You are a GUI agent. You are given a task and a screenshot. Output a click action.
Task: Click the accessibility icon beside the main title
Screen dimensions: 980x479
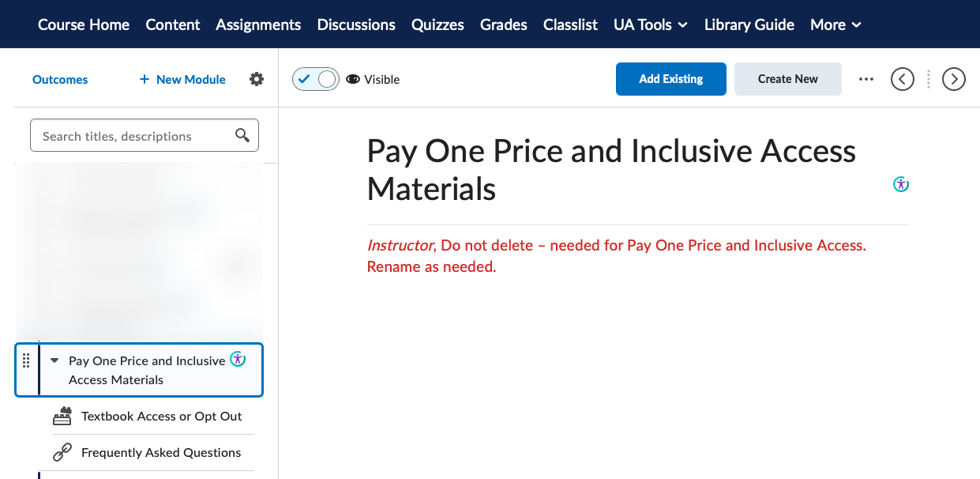[x=901, y=184]
